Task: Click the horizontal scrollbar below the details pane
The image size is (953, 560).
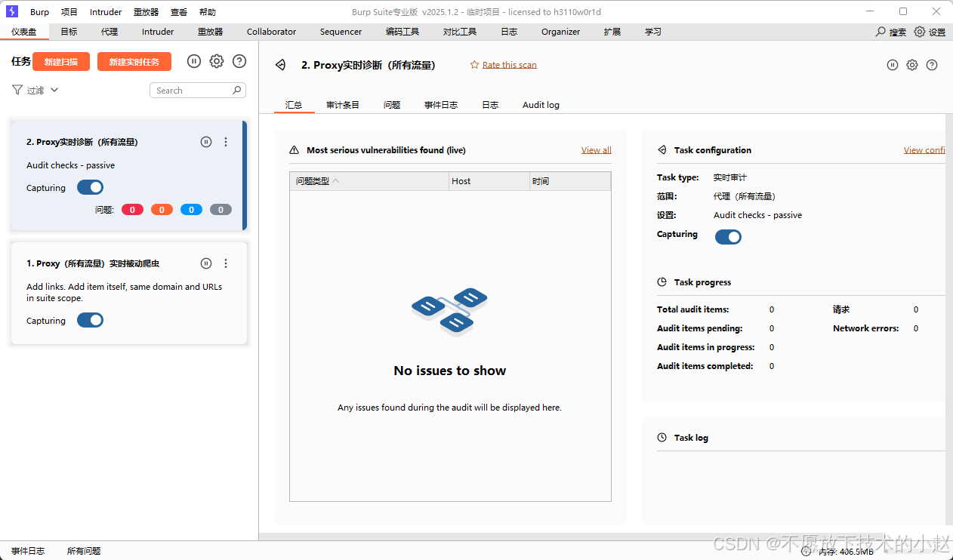Action: coord(601,537)
